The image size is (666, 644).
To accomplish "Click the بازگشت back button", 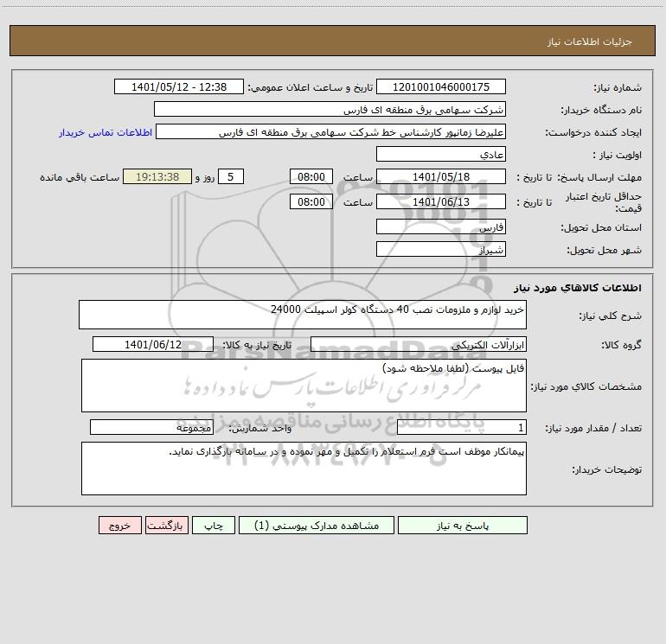I will [x=166, y=526].
